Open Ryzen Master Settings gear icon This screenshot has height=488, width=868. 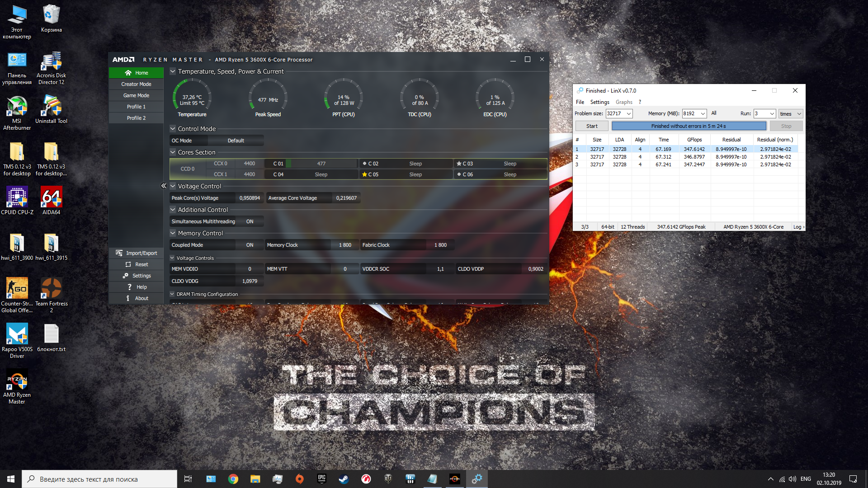click(x=126, y=276)
